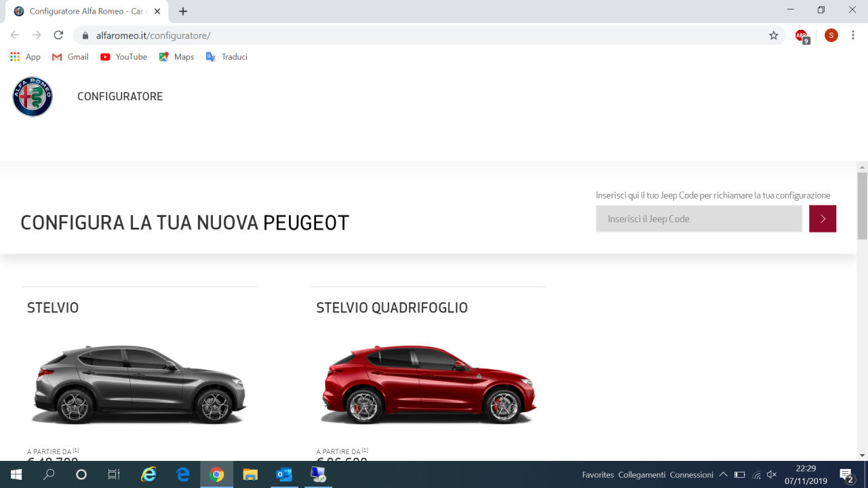Select the red Stelvio Quadrifoglio image

click(x=429, y=384)
